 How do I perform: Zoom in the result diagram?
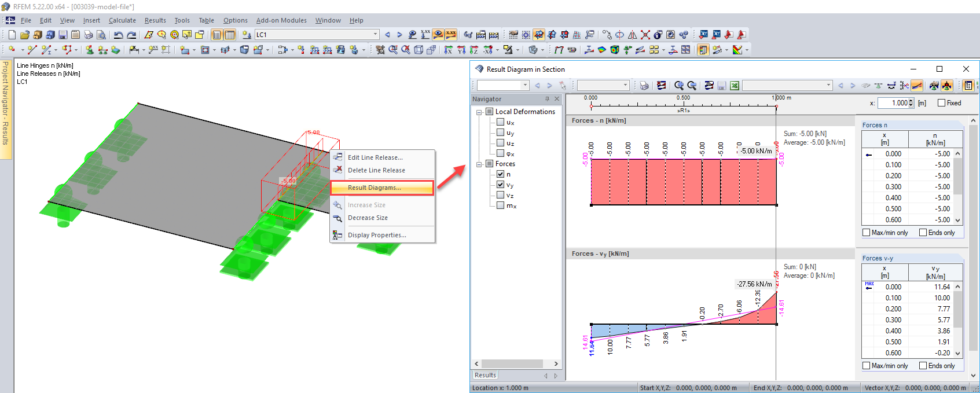[x=679, y=86]
